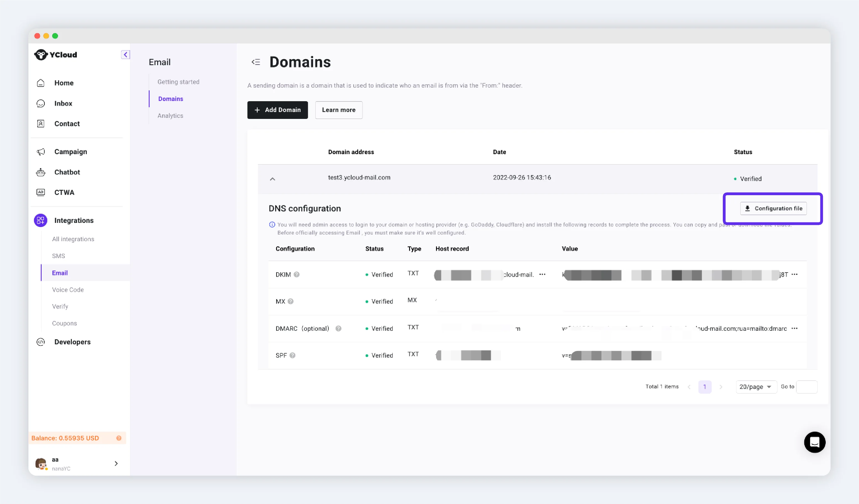This screenshot has height=504, width=859.
Task: Open the chat support widget
Action: point(814,442)
